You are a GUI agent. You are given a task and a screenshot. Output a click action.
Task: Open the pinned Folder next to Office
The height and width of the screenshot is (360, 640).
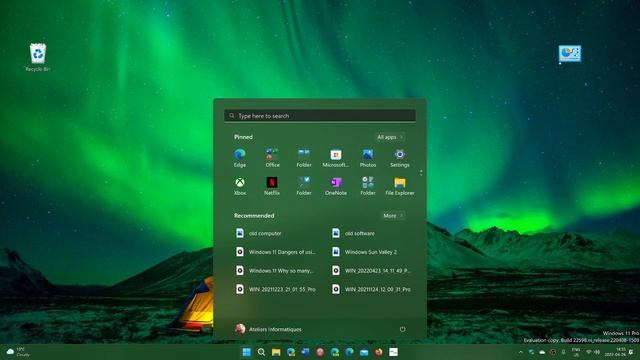tap(304, 158)
